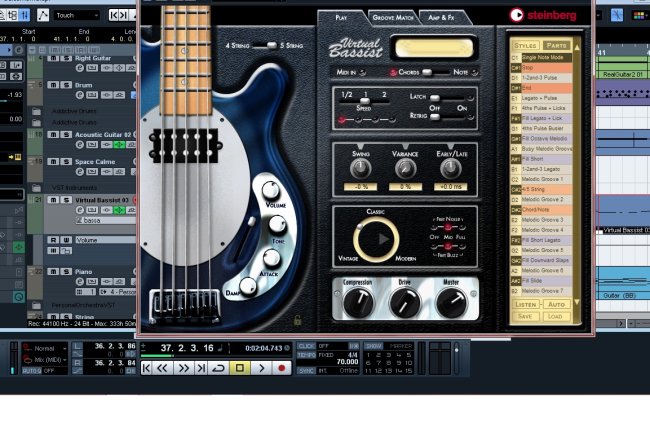Click the Listen button below parts list
Screen dimensions: 650x433
(x=525, y=303)
